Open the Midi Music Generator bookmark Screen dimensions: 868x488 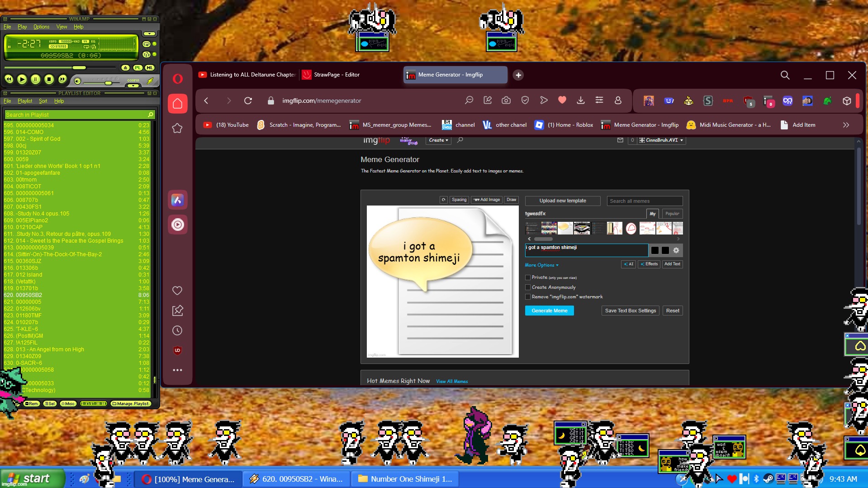click(x=729, y=125)
